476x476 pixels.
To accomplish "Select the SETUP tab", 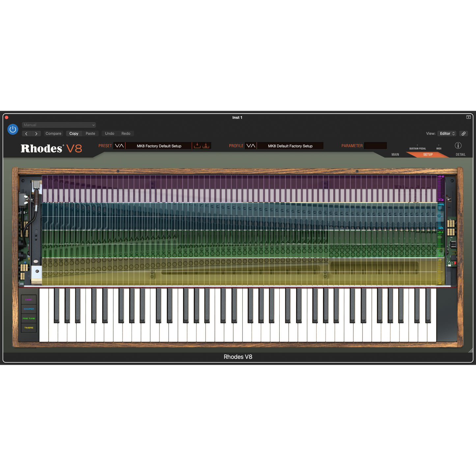I will click(428, 154).
